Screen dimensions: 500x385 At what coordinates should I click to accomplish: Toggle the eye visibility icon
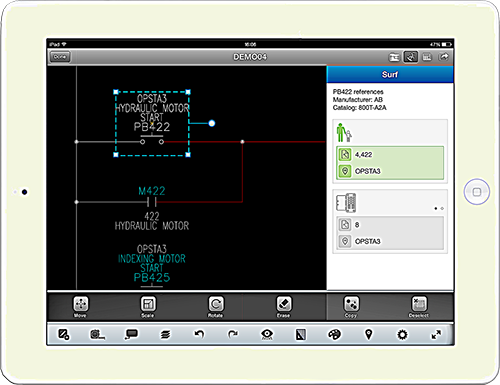coord(267,334)
